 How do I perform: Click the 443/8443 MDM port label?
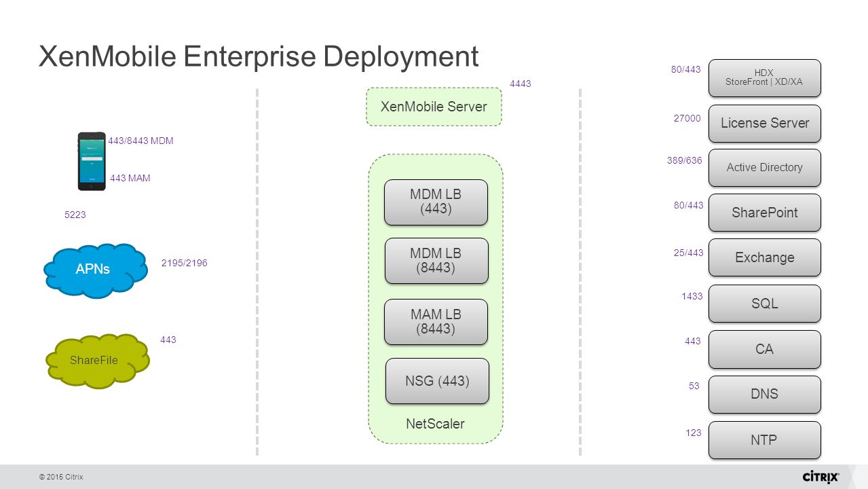point(140,141)
